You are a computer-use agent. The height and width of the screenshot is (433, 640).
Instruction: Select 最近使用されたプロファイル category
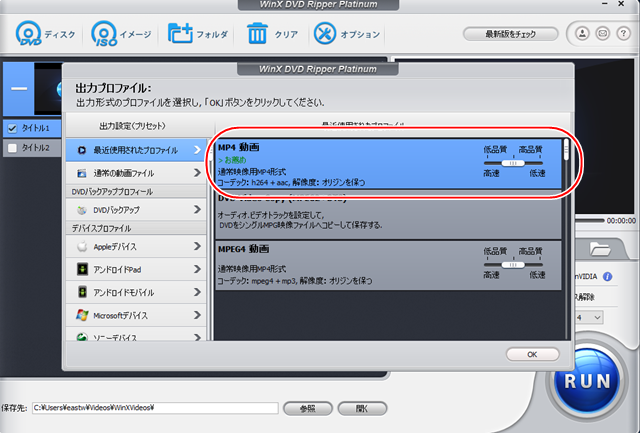tap(136, 150)
